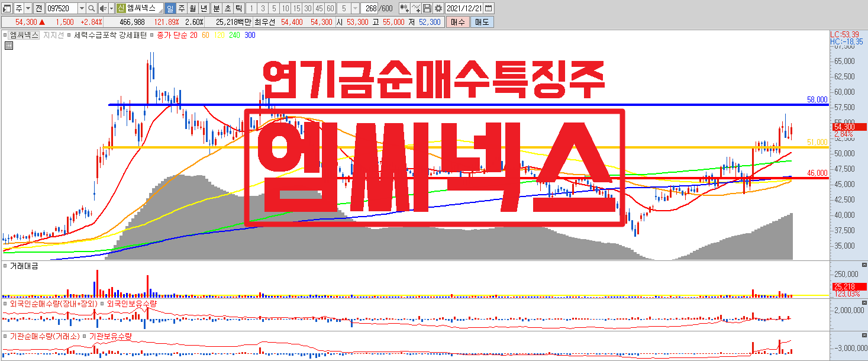The width and height of the screenshot is (868, 361).
Task: Choose the 30 interval preset button
Action: tap(308, 8)
